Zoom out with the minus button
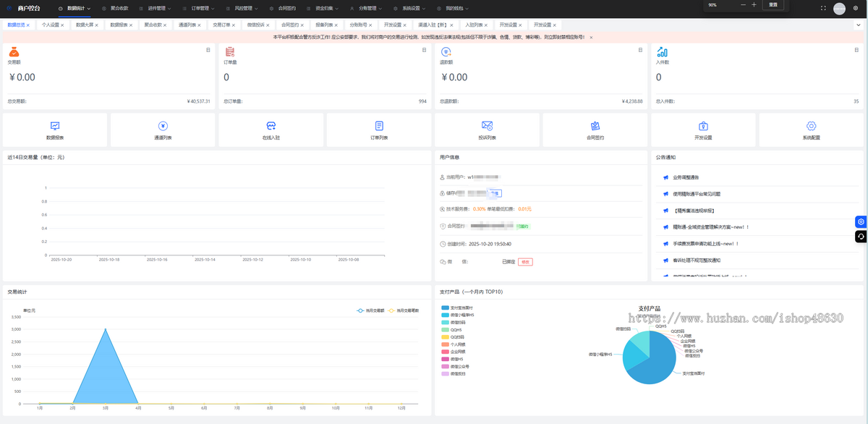The image size is (868, 424). coord(743,4)
